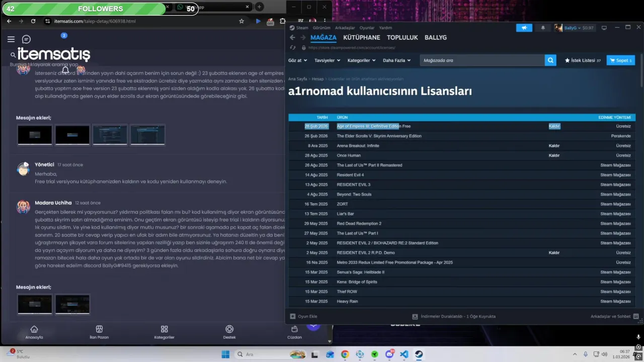This screenshot has height=362, width=644.
Task: Show hidden system tray icons chevron
Action: coord(575,354)
